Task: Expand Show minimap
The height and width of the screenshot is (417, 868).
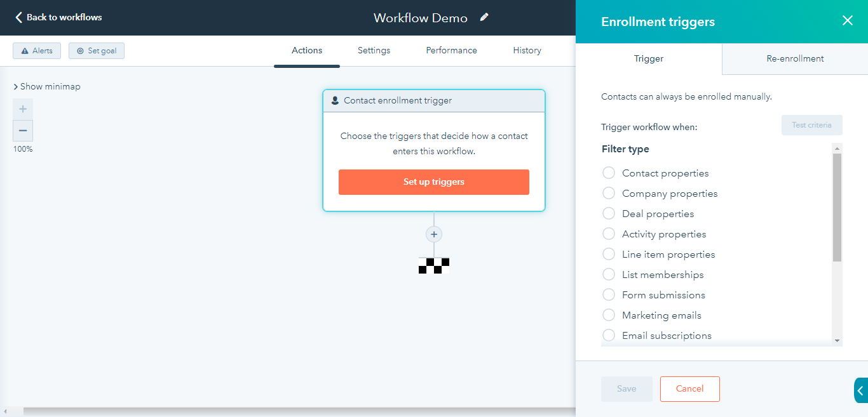Action: point(47,86)
